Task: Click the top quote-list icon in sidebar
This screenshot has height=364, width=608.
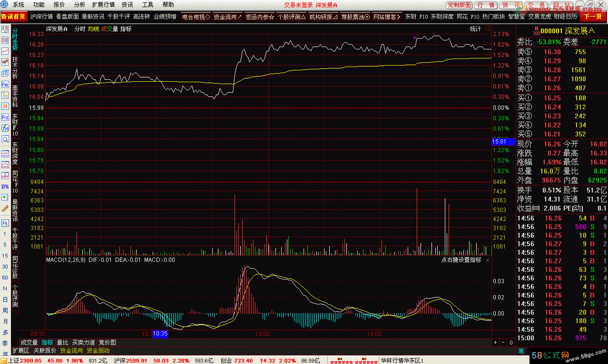Action: 5,29
